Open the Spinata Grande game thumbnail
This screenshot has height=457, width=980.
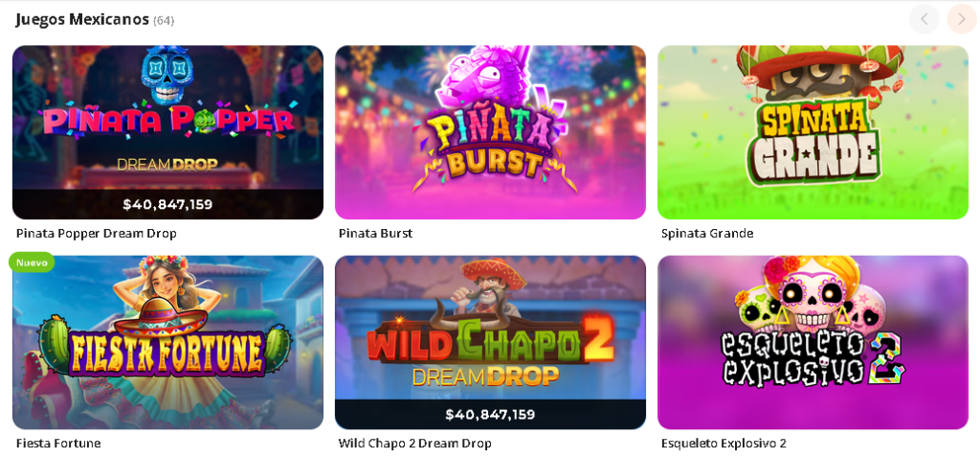point(813,132)
